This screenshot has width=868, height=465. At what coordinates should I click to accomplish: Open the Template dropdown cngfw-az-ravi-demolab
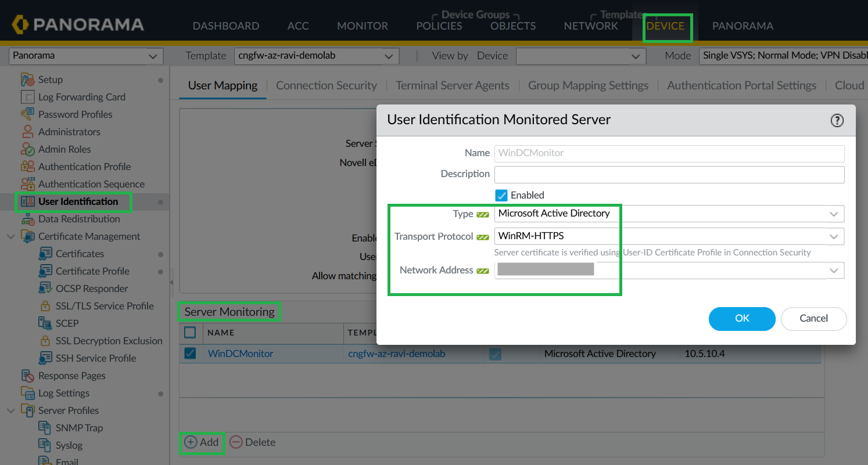317,56
